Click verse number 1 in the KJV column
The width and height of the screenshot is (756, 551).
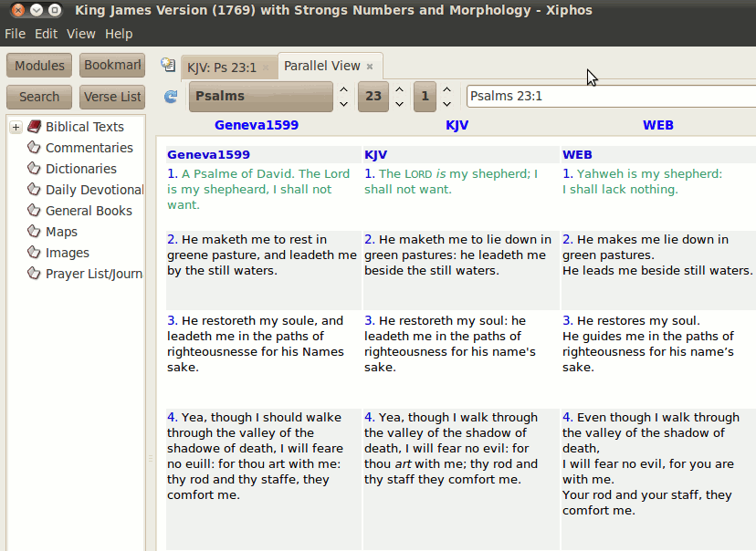tap(369, 174)
